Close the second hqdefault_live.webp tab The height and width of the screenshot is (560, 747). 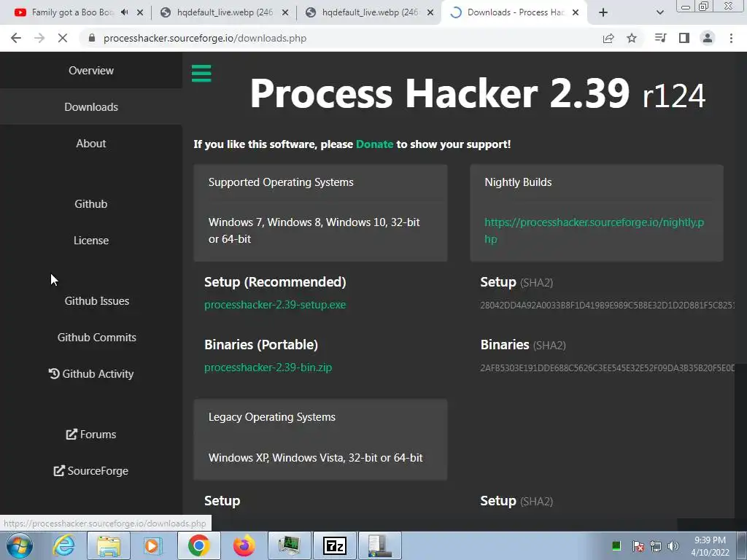430,12
